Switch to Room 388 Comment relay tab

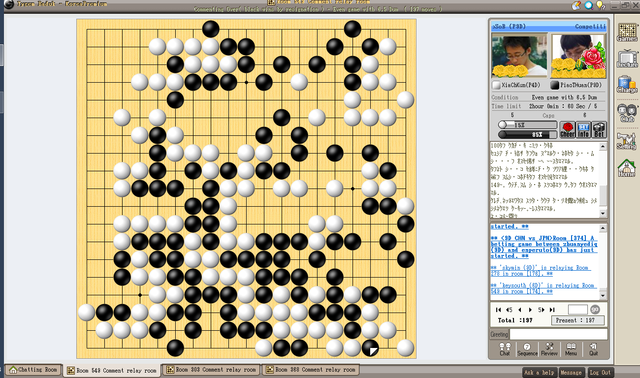[310, 370]
